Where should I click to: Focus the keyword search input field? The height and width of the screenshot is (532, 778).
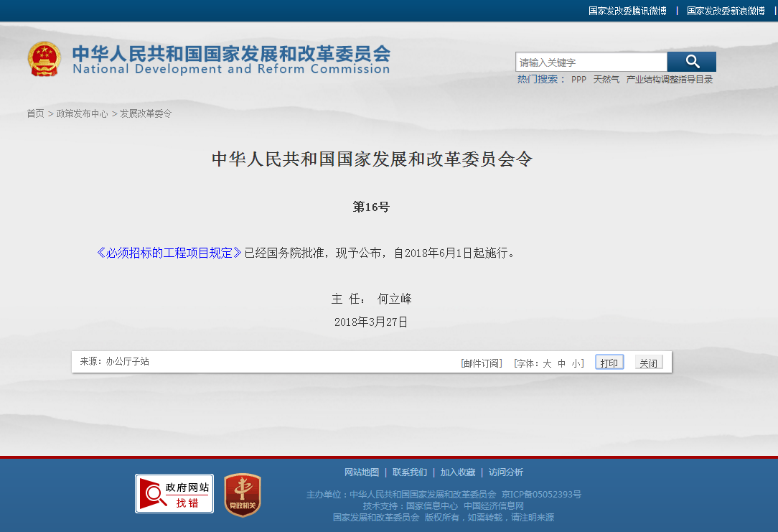coord(591,62)
